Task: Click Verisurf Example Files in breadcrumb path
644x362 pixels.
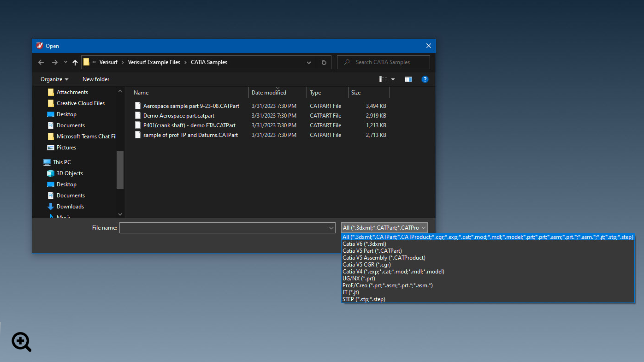Action: click(154, 62)
